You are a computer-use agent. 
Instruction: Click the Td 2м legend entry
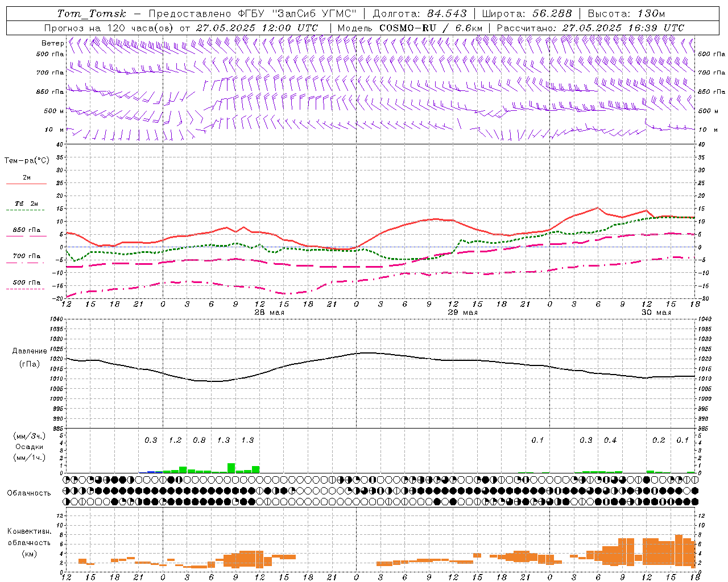pos(27,203)
